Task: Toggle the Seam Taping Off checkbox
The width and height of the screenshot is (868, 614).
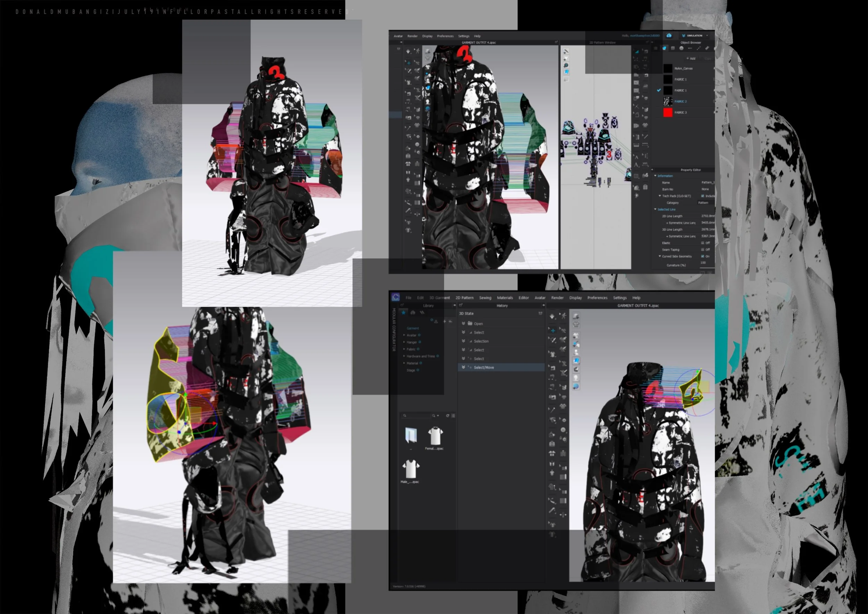Action: pyautogui.click(x=703, y=250)
